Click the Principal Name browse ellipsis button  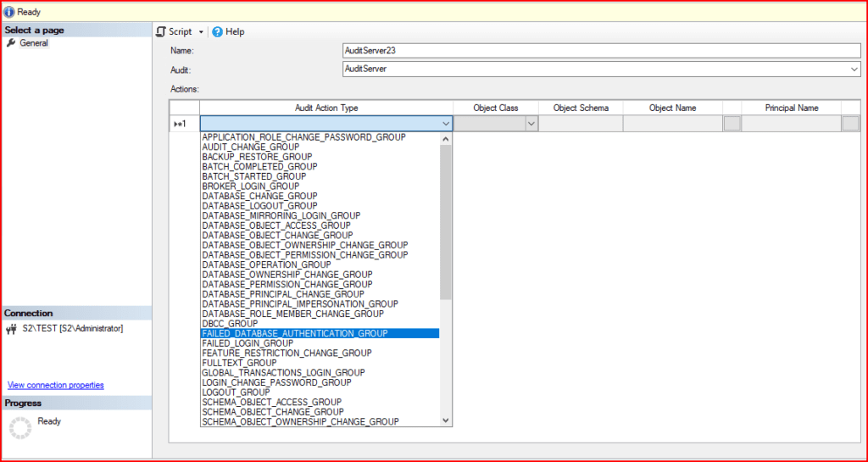pos(850,124)
